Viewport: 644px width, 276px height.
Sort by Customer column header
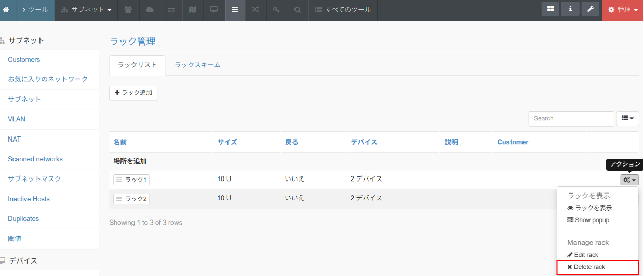pos(513,142)
